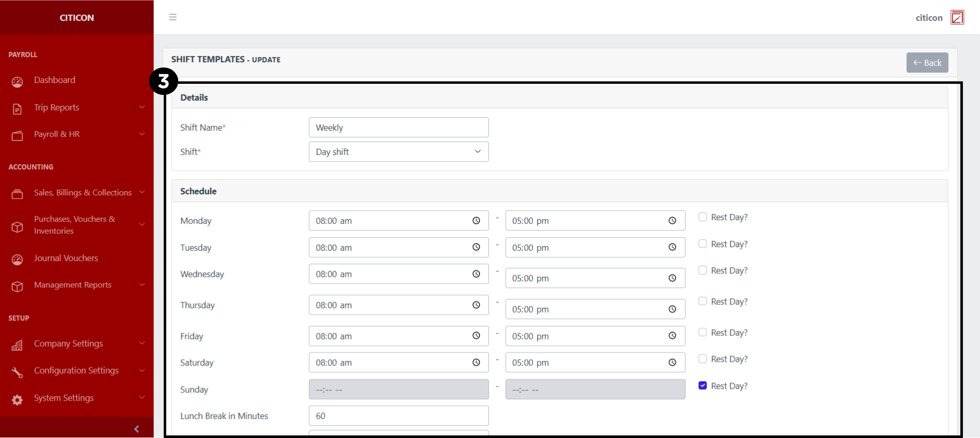This screenshot has height=438, width=980.
Task: Focus the Shift Name input field
Action: [399, 128]
